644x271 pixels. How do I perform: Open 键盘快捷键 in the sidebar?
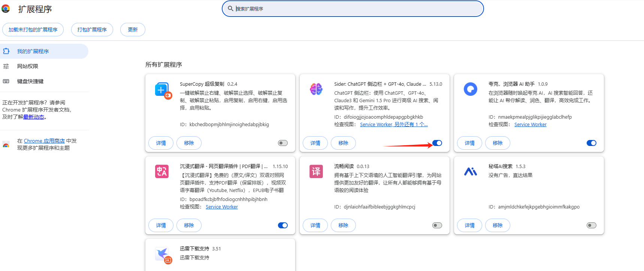(44, 81)
